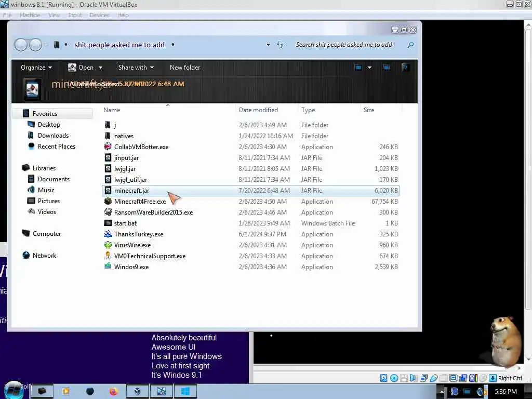Open the VirtualBox Machine menu
This screenshot has width=532, height=399.
pos(30,15)
